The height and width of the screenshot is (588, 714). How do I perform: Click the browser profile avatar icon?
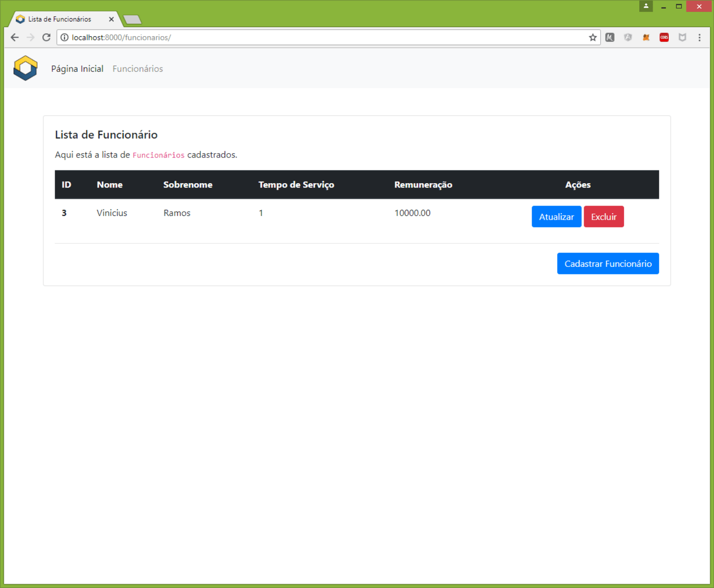point(646,6)
